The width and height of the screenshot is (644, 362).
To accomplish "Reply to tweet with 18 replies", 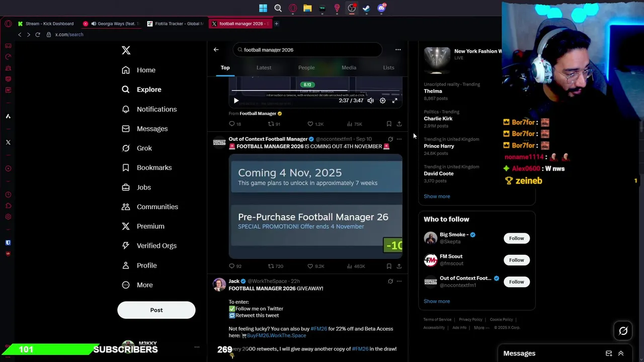I will [x=235, y=124].
